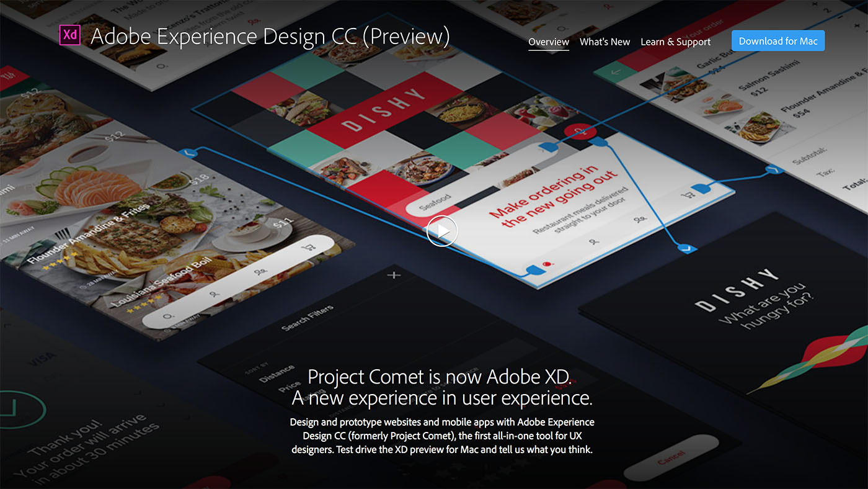
Task: Click the red DISHY banner in the center artboard
Action: coord(384,110)
